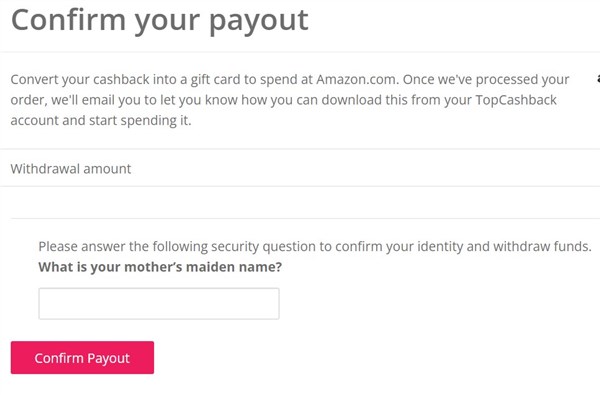The image size is (600, 395).
Task: Click the bold security question text
Action: coord(160,267)
